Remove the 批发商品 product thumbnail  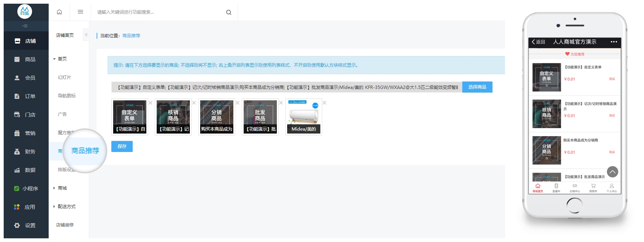[281, 103]
